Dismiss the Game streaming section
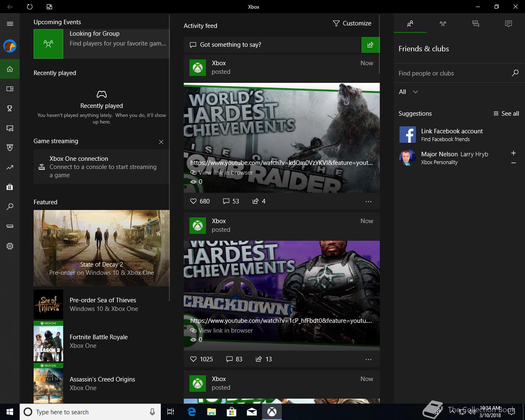Image resolution: width=525 pixels, height=420 pixels. 161,142
